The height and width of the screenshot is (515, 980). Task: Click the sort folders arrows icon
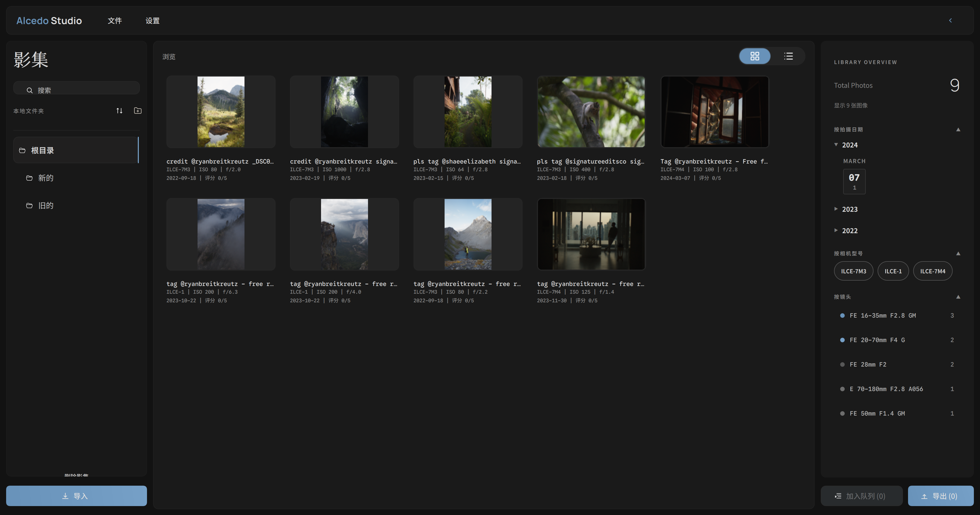(119, 111)
